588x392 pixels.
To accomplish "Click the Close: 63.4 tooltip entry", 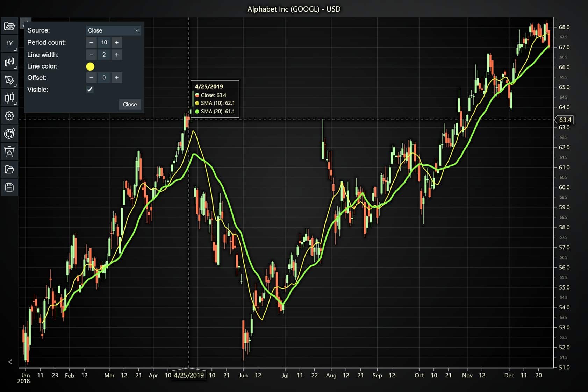I will (210, 95).
